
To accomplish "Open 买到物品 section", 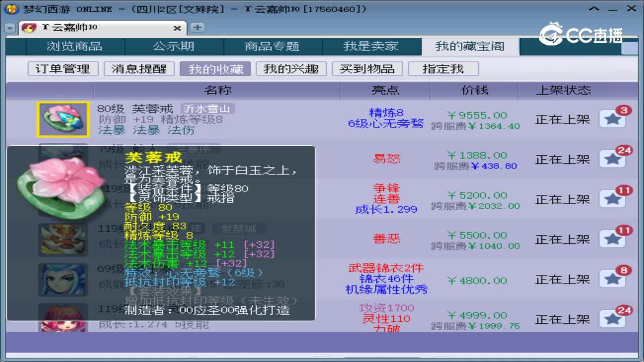I will point(367,69).
